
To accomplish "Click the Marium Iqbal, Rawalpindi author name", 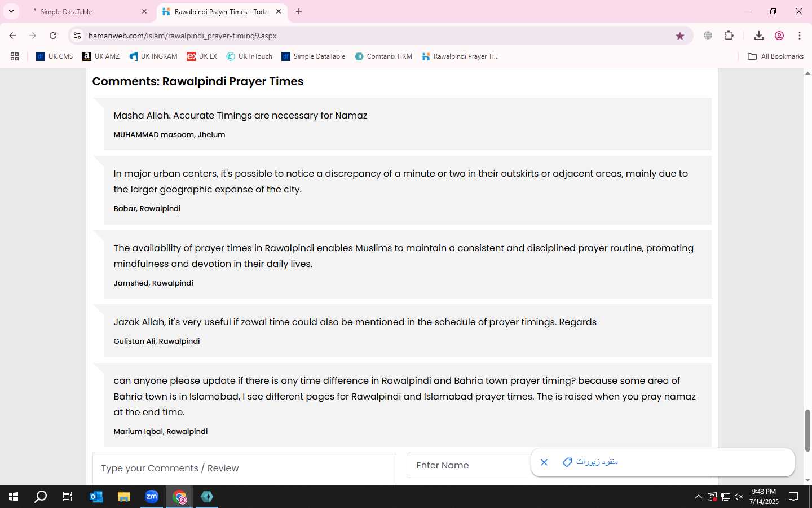I will 161,431.
